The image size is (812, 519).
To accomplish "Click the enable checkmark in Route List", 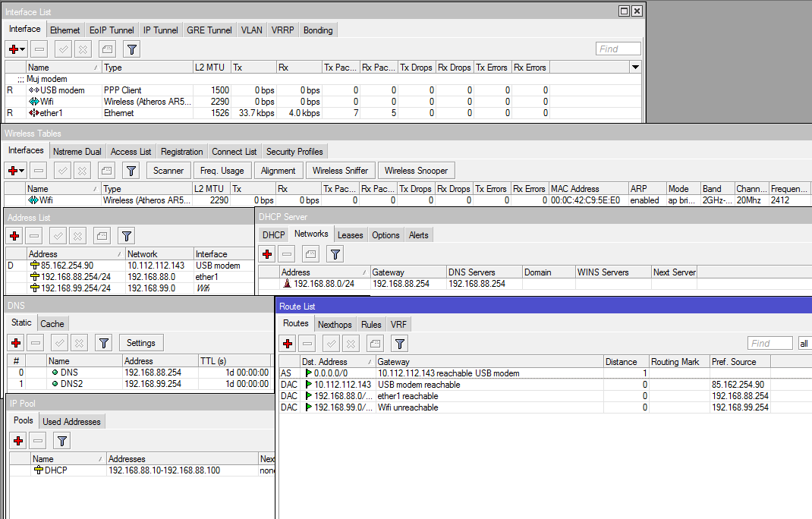I will pos(332,344).
